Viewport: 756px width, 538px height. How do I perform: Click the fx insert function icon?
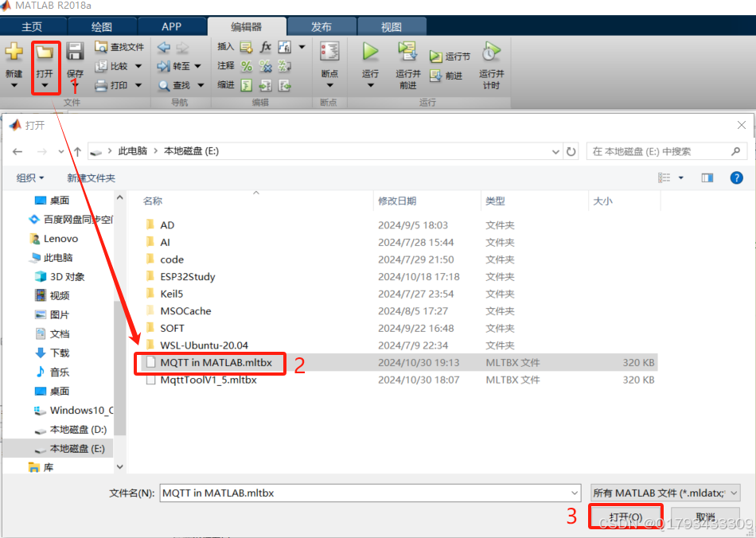point(266,47)
